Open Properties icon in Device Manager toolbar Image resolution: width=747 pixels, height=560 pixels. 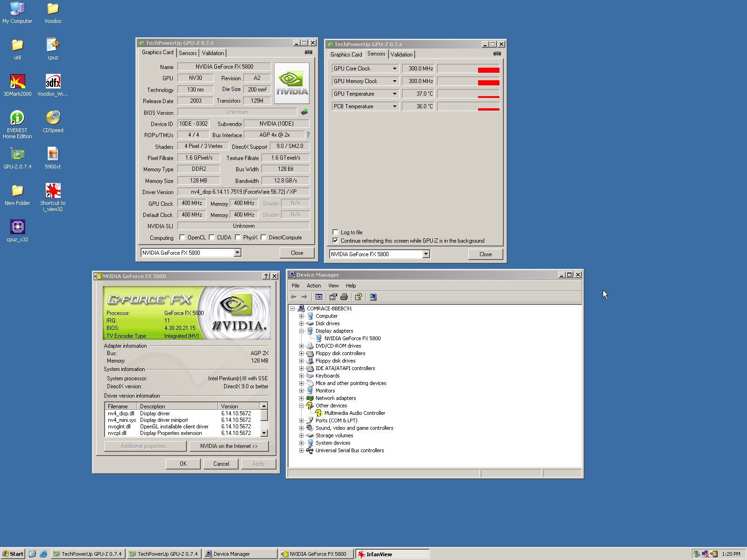coord(333,297)
